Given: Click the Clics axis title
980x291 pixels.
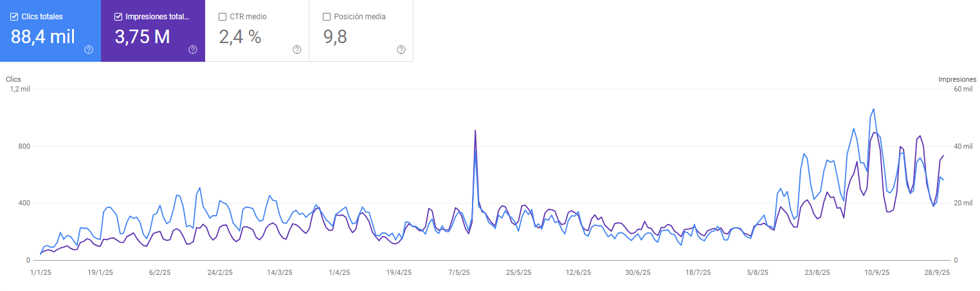Looking at the screenshot, I should pyautogui.click(x=14, y=79).
